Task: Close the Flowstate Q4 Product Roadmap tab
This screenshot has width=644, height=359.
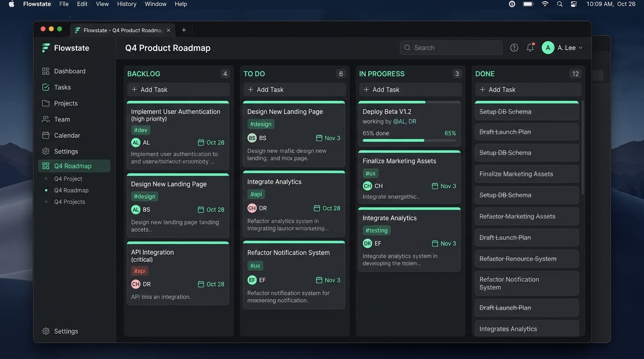Action: [168, 30]
